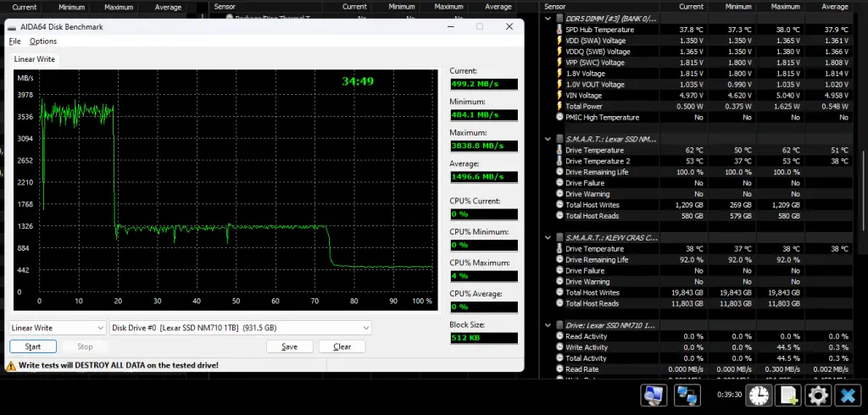
Task: Select the Lexar Drive Warning row
Action: click(x=698, y=194)
